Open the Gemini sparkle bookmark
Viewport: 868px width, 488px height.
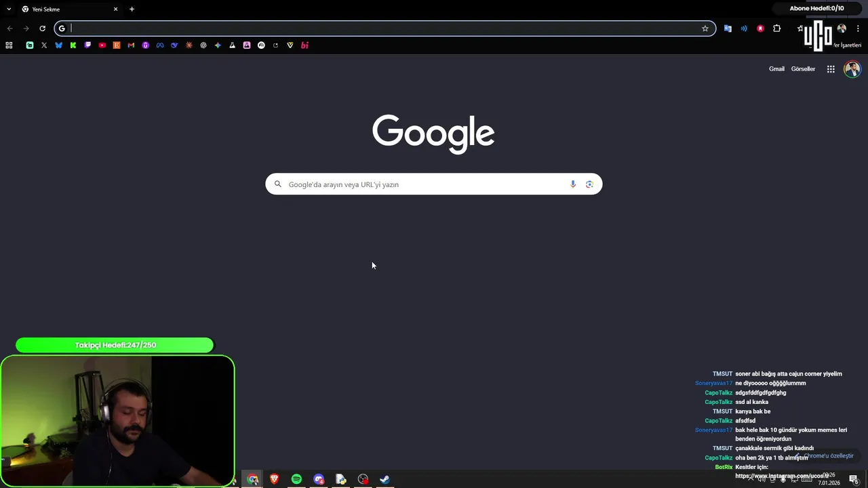(218, 45)
